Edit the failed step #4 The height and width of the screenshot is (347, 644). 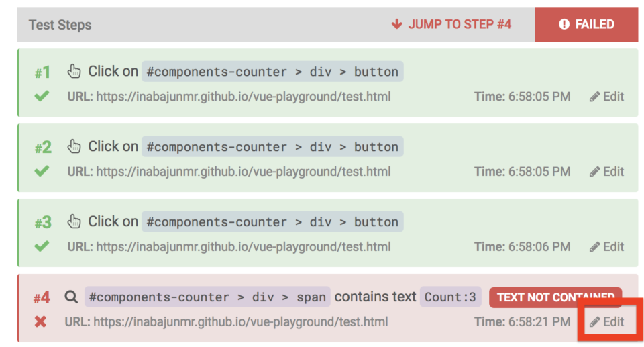click(606, 322)
